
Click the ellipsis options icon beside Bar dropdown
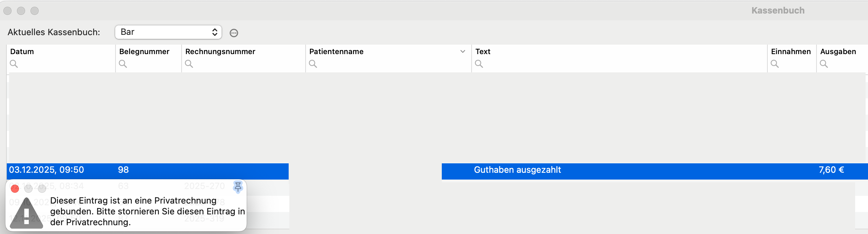[234, 33]
